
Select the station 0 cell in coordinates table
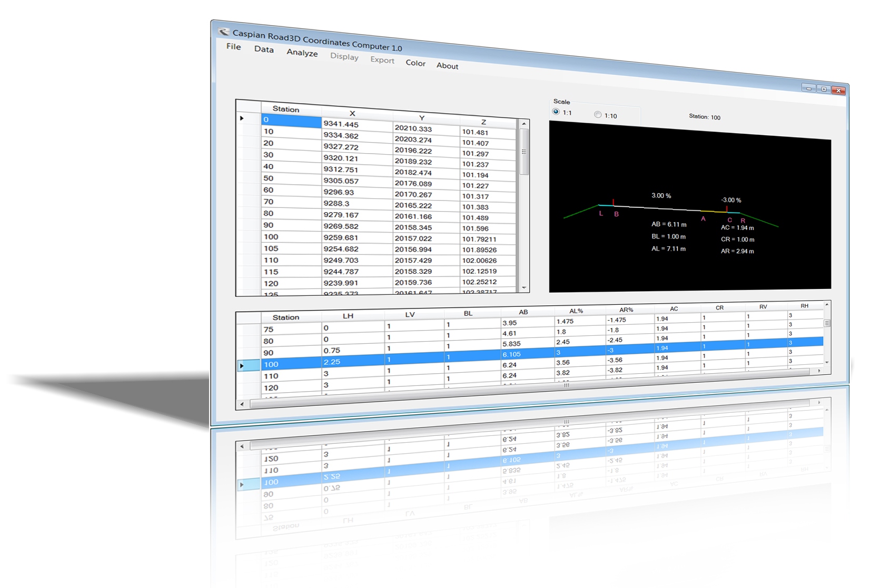291,120
